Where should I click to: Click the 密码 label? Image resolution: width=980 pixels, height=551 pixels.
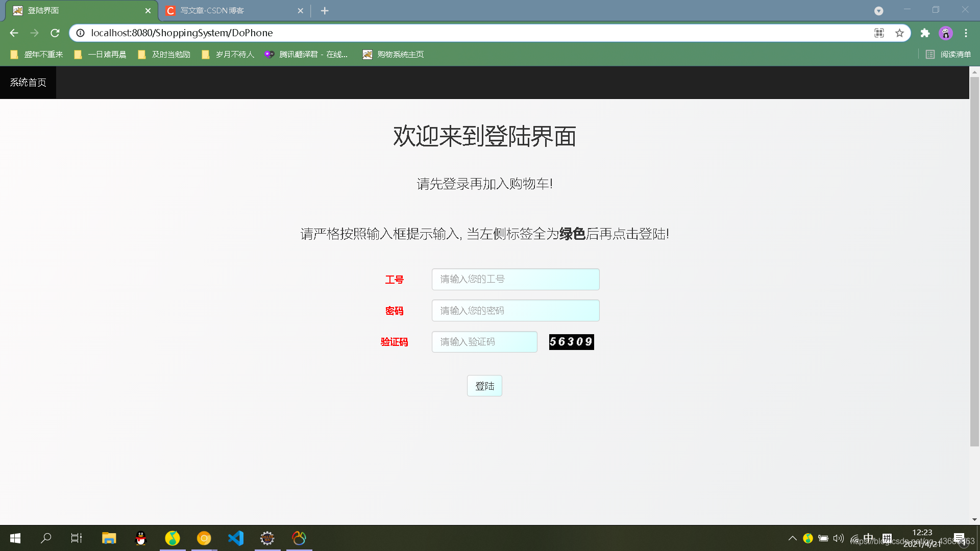394,311
